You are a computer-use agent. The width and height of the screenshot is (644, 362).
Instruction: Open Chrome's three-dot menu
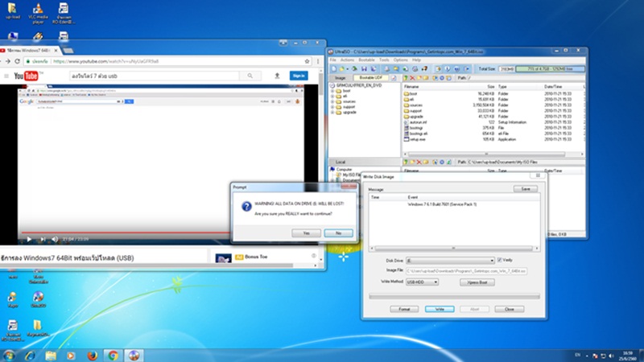point(317,61)
